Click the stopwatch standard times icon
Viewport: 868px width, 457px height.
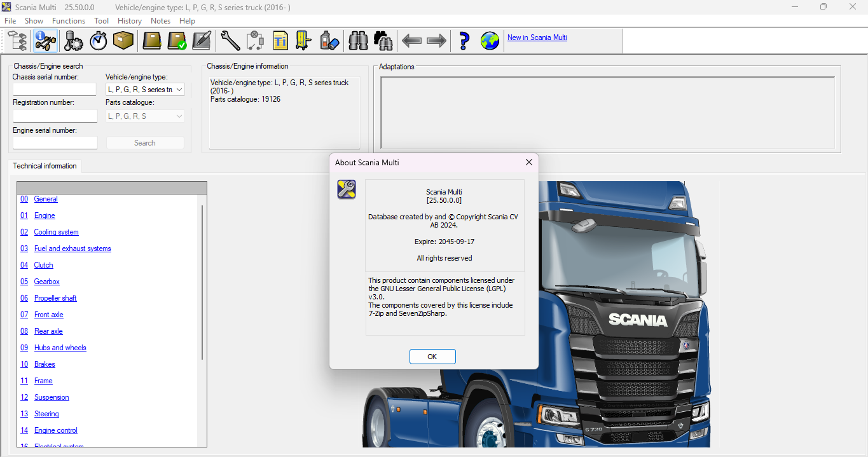click(x=99, y=41)
